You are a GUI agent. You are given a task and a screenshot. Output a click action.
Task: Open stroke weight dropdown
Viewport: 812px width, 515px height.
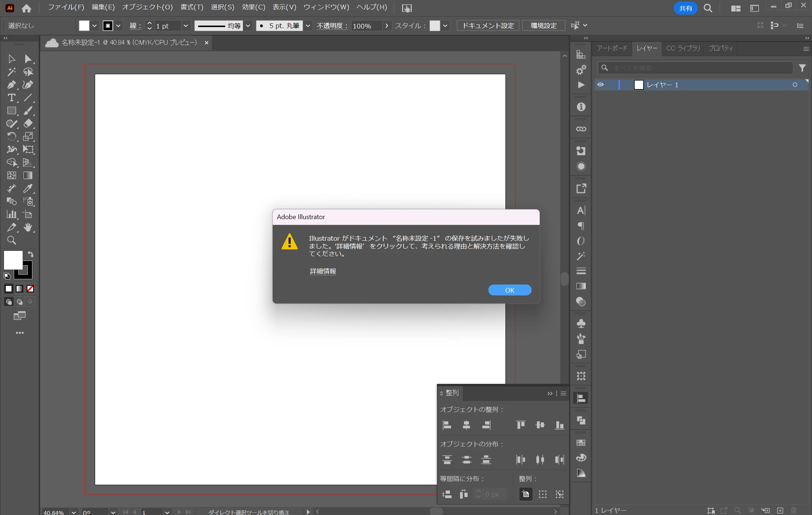(186, 26)
